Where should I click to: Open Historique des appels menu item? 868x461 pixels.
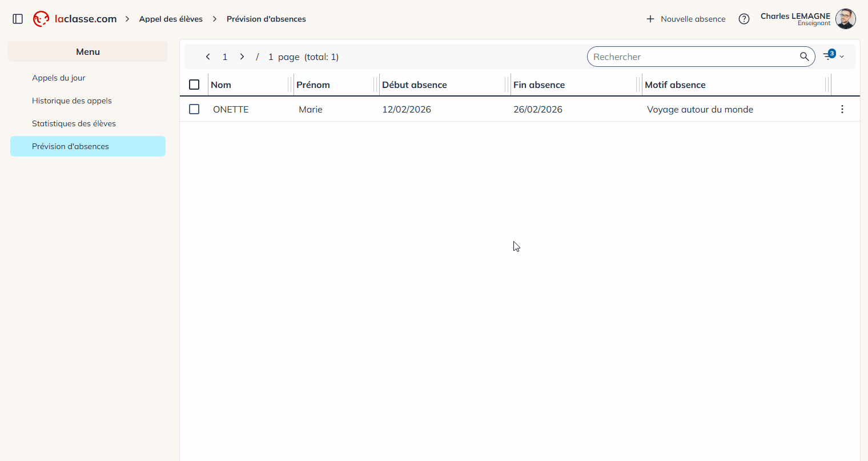tap(72, 101)
